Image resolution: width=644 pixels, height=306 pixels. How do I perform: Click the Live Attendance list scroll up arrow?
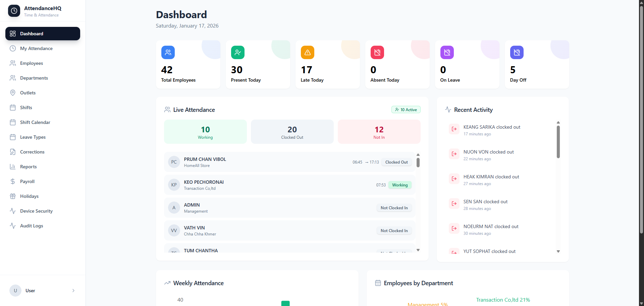(418, 155)
